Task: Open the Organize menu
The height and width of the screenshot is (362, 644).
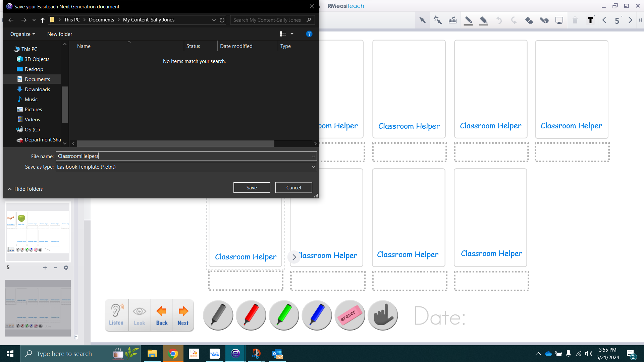Action: coord(22,34)
